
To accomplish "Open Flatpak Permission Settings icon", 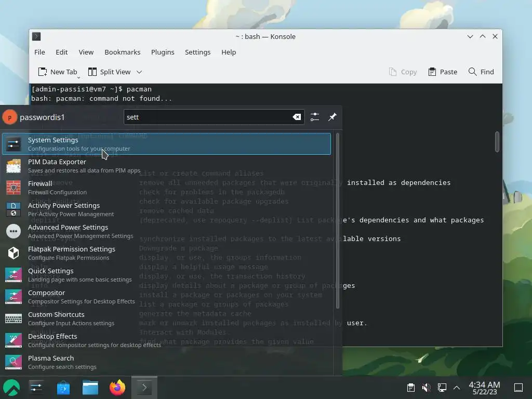I will click(14, 253).
